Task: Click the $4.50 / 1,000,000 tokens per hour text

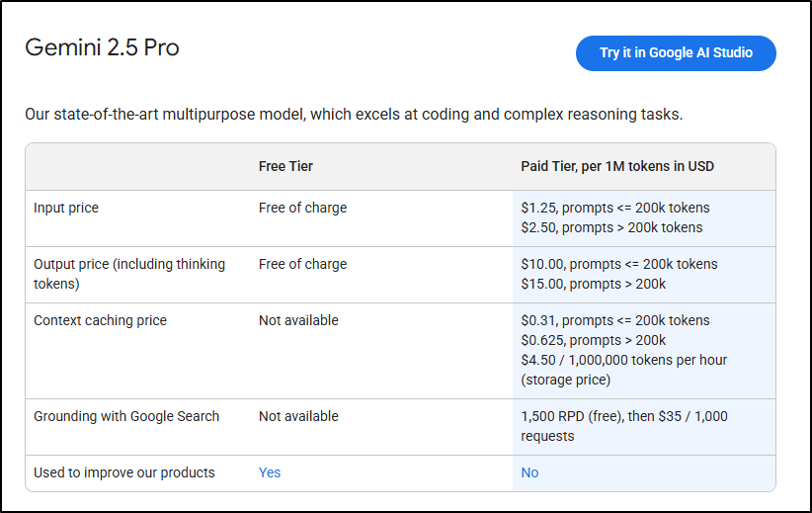Action: (x=624, y=360)
